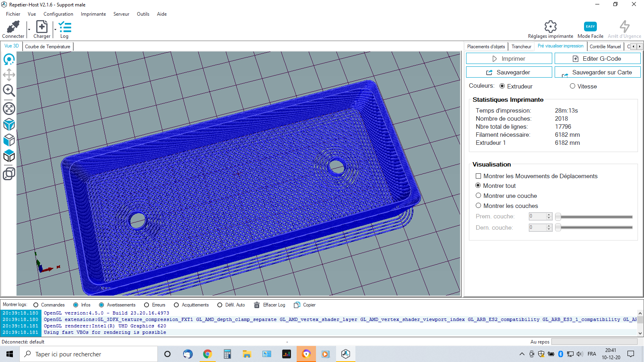Screen dimensions: 644x362
Task: Open the Configuration menu
Action: [x=58, y=14]
